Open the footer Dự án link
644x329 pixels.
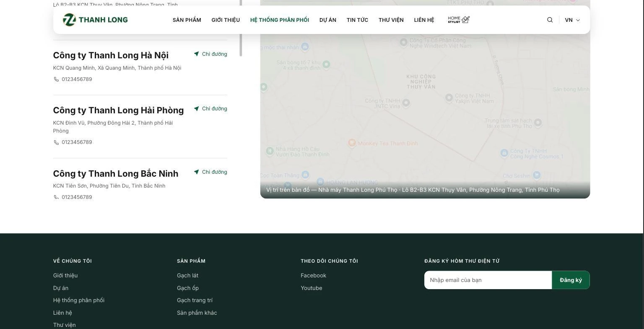click(61, 288)
